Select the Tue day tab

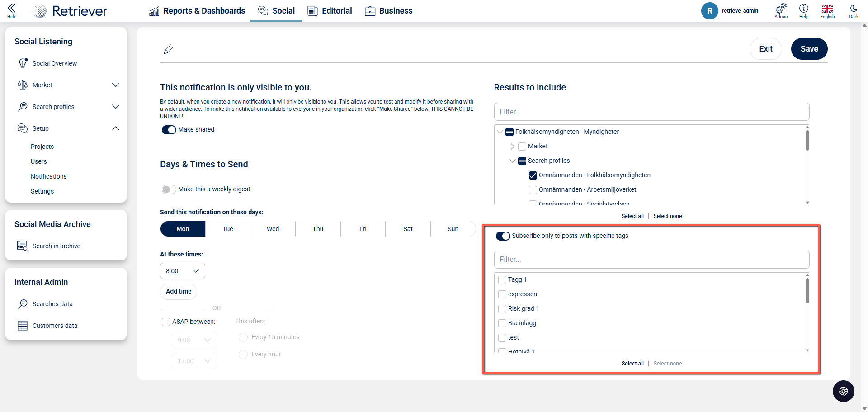pyautogui.click(x=228, y=229)
